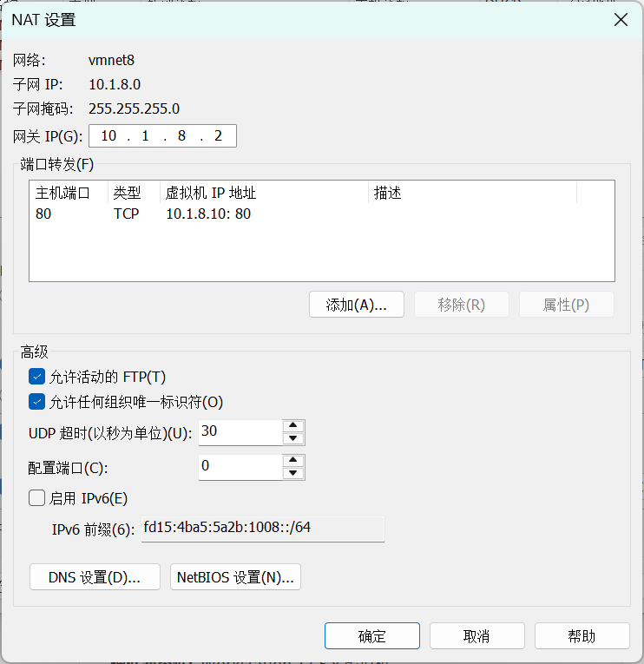The height and width of the screenshot is (664, 644).
Task: Click the host port value 80
Action: click(43, 214)
